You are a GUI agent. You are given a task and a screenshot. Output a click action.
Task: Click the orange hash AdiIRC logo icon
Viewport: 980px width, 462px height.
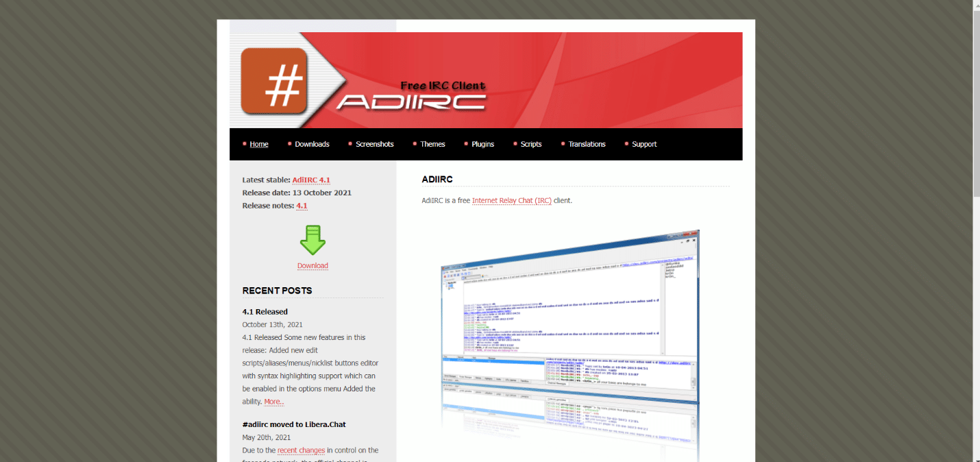274,81
